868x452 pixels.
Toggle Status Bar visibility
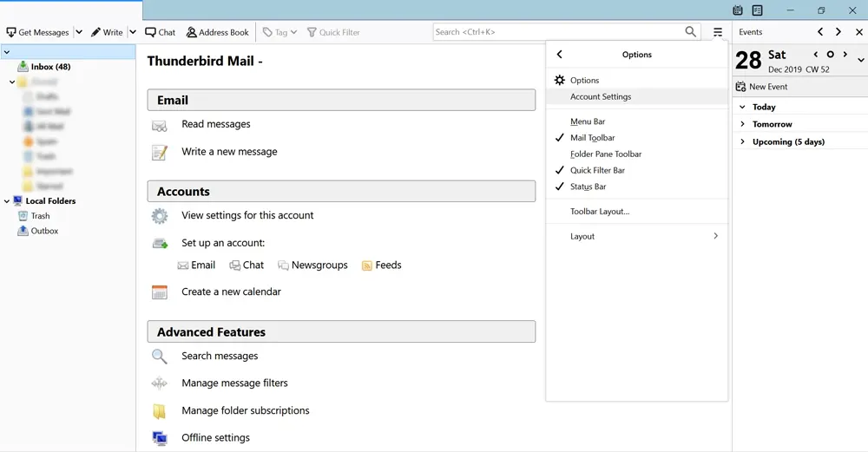(x=636, y=187)
